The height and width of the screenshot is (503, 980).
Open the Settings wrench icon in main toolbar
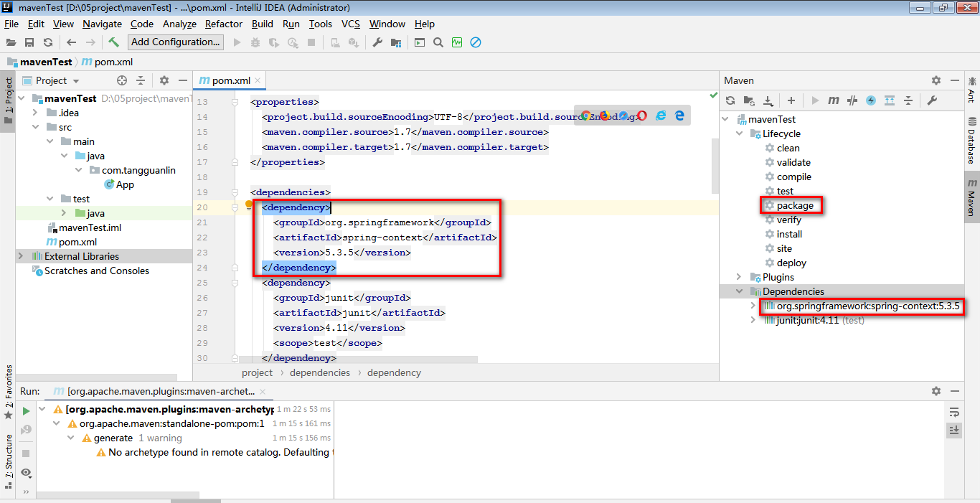pos(377,42)
